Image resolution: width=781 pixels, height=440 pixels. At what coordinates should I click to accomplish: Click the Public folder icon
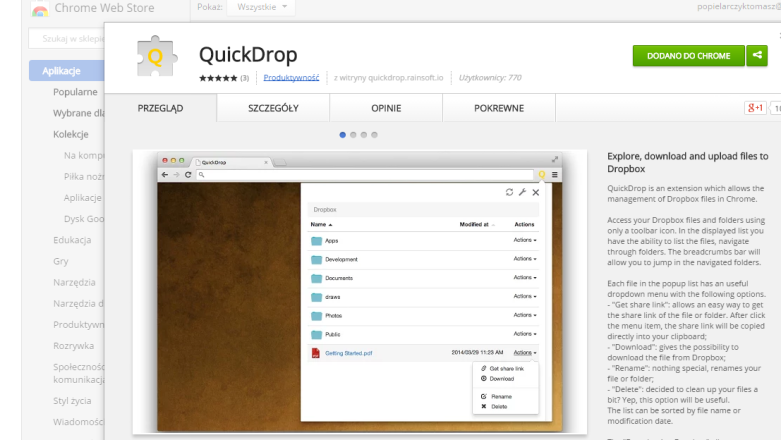point(316,334)
